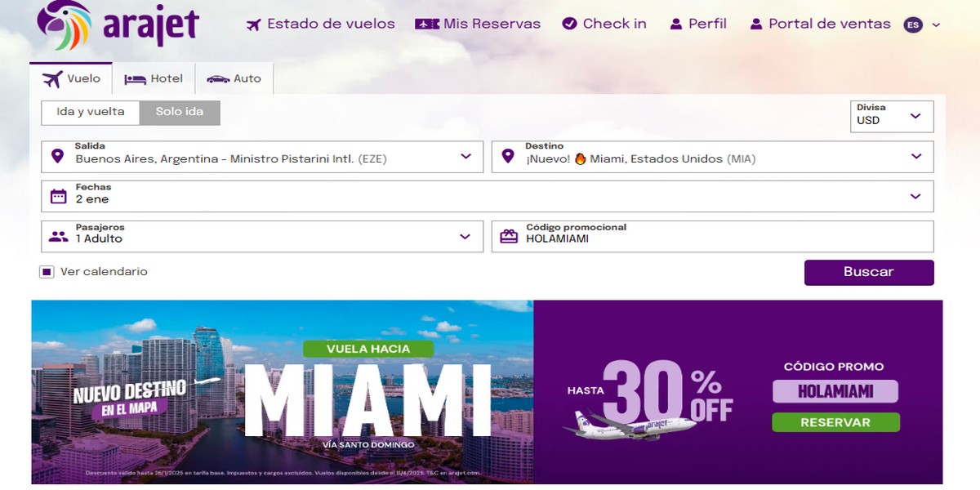This screenshot has width=980, height=490.
Task: Click the checkmark icon beside Check in
Action: tap(570, 24)
